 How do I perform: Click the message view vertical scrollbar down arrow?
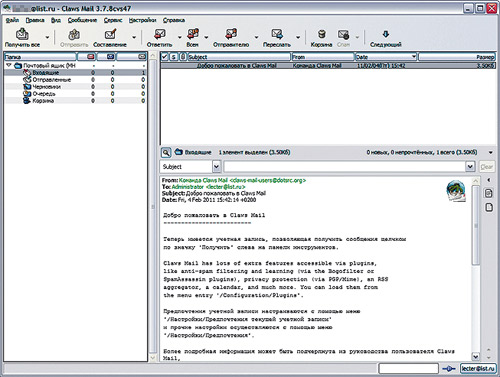[476, 356]
